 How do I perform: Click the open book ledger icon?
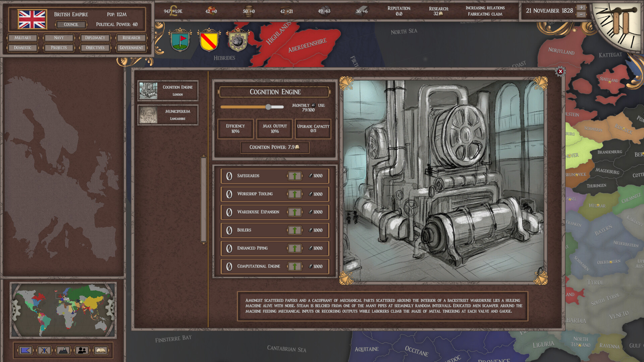pyautogui.click(x=101, y=350)
